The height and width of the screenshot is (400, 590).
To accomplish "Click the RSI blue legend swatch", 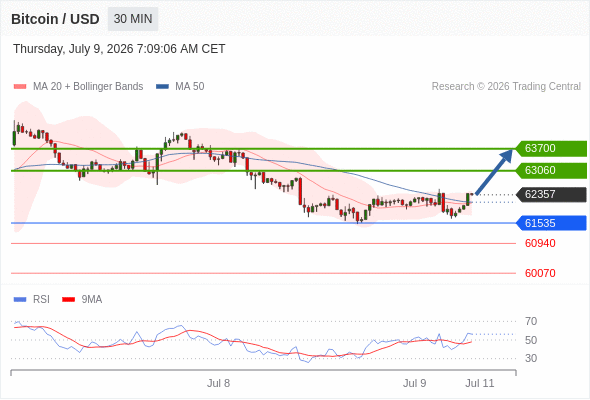I will (20, 300).
